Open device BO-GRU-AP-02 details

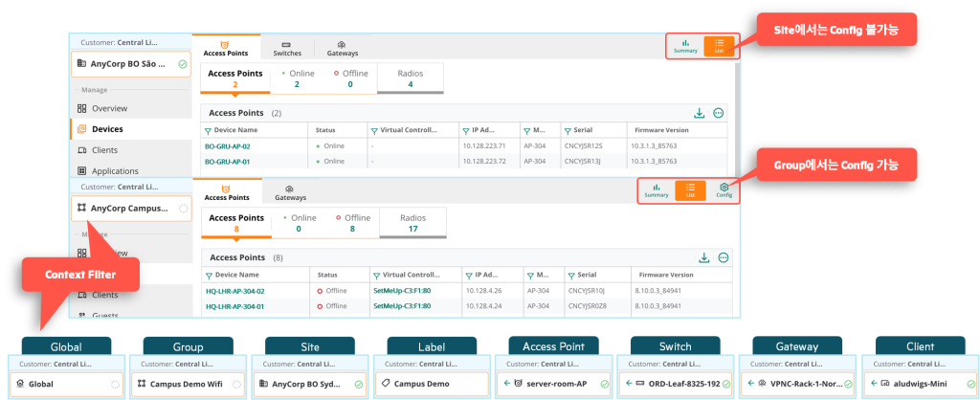(x=227, y=146)
